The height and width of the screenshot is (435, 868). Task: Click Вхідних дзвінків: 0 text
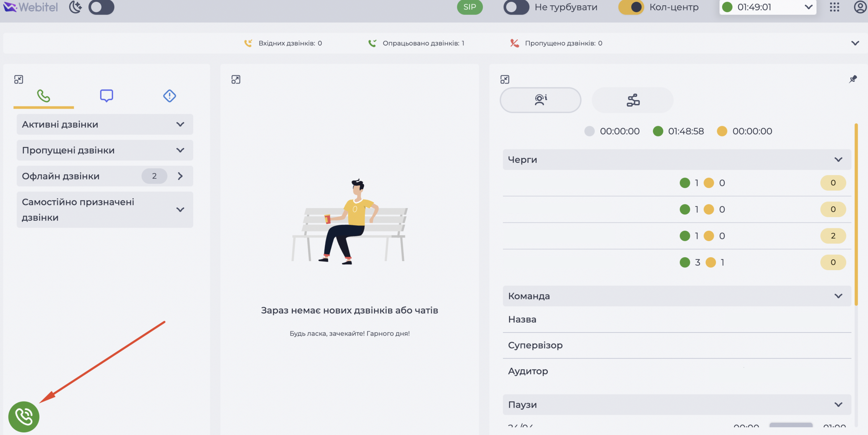tap(290, 43)
